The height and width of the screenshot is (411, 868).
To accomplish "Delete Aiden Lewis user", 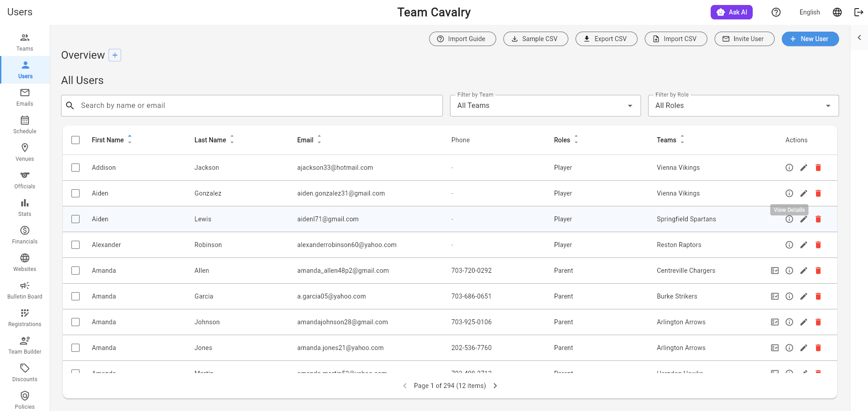I will pyautogui.click(x=818, y=219).
